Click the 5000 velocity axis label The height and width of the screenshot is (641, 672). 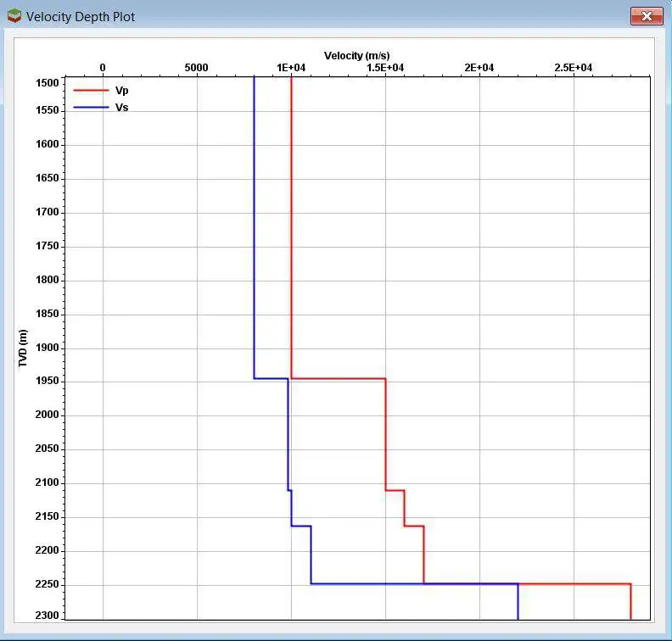pyautogui.click(x=196, y=68)
